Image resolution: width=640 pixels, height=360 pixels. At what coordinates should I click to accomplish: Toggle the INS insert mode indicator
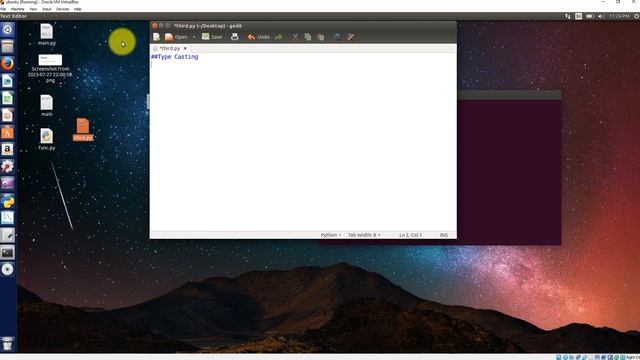tap(444, 235)
